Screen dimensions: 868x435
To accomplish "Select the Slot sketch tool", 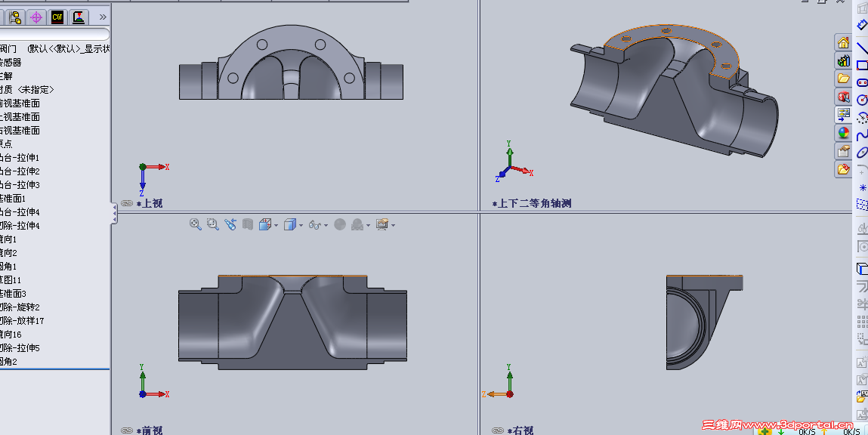I will (x=862, y=82).
